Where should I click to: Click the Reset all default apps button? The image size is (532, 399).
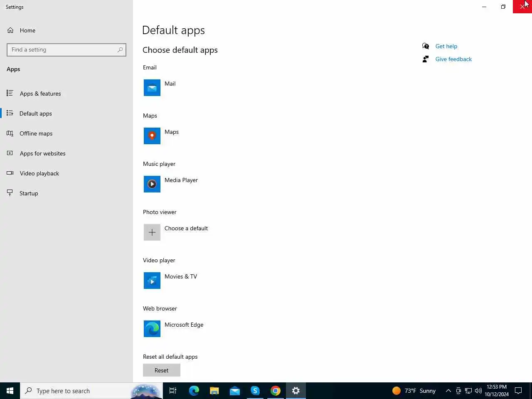click(162, 370)
